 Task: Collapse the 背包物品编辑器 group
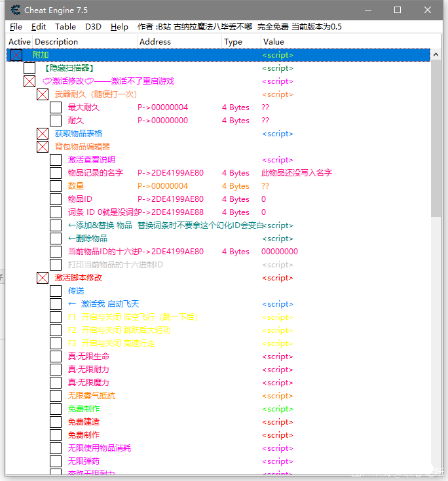pos(43,147)
